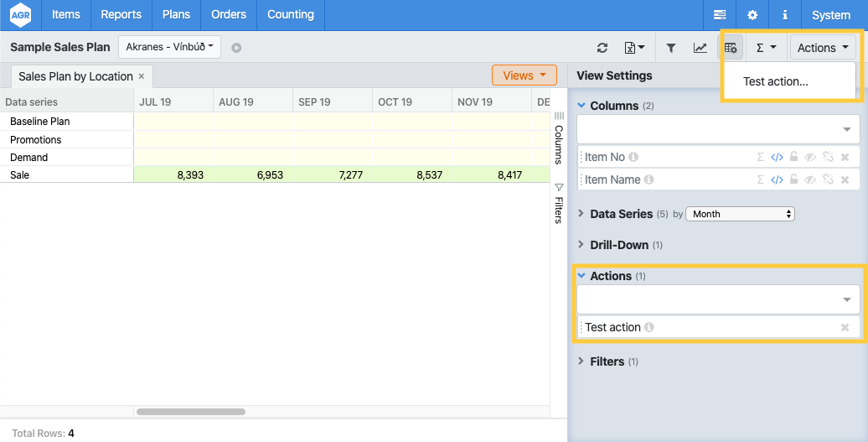
Task: Remove the Item No column
Action: point(845,158)
